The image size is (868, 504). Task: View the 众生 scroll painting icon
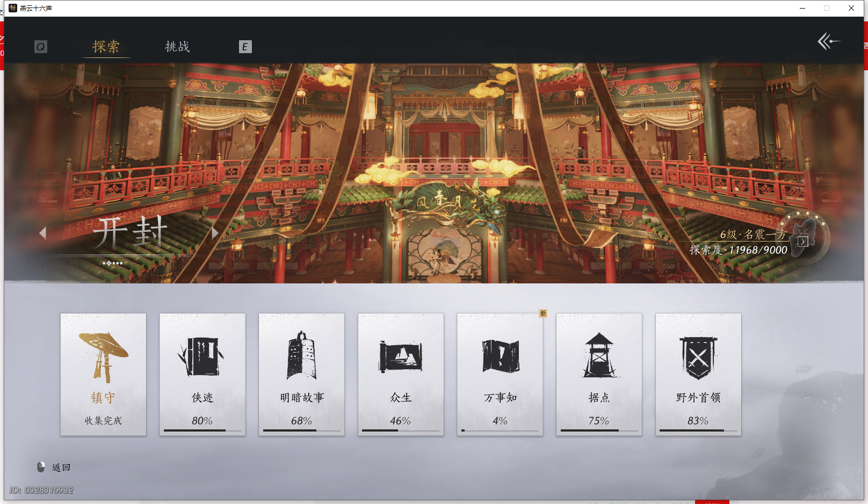pos(401,354)
